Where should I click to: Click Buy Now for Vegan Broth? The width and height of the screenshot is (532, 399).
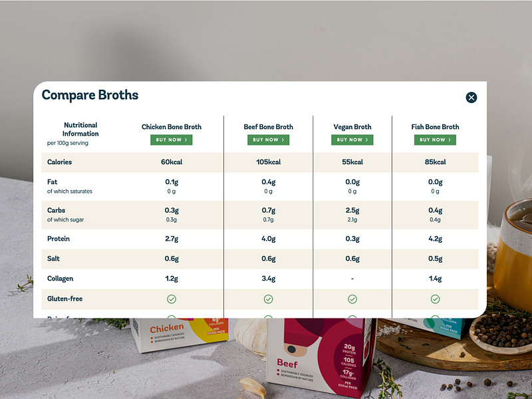coord(352,140)
